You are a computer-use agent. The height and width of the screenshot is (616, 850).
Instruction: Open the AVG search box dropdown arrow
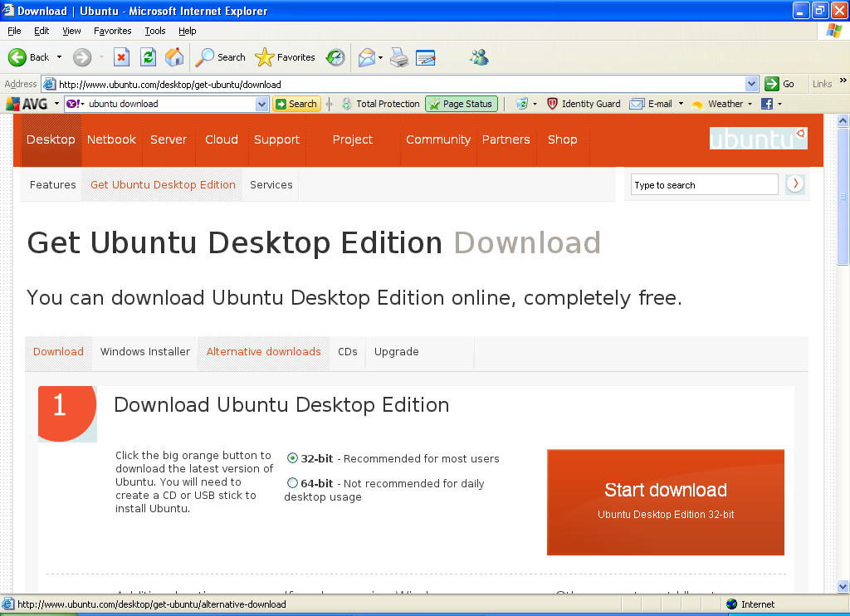click(261, 104)
